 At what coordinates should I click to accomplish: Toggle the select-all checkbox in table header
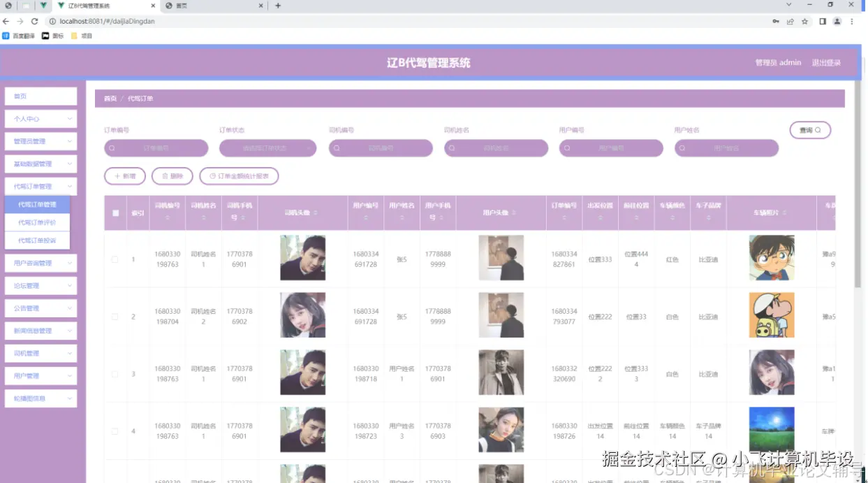(115, 213)
